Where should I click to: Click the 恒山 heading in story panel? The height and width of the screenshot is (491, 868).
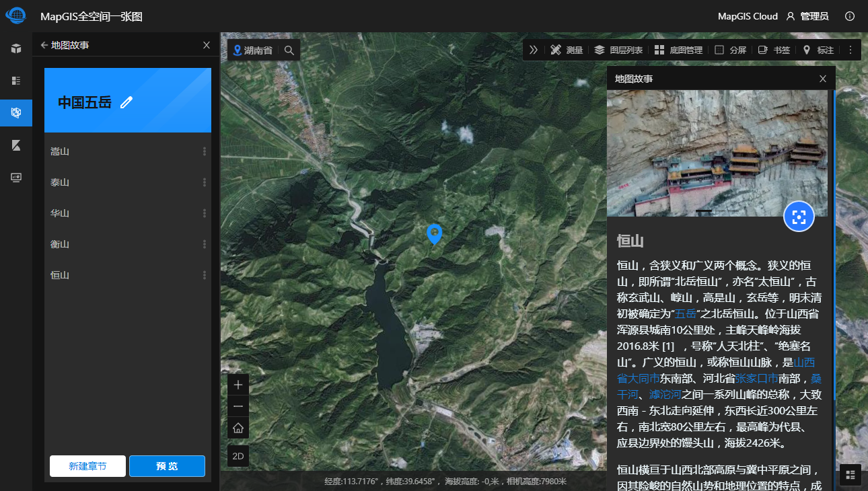click(x=630, y=241)
